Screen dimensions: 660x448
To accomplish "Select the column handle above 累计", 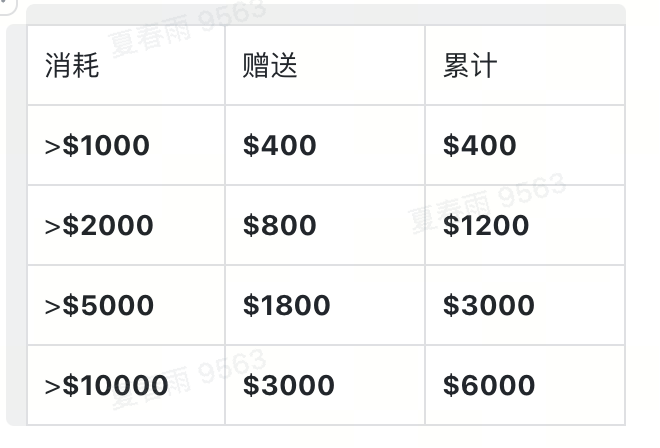I will [525, 14].
